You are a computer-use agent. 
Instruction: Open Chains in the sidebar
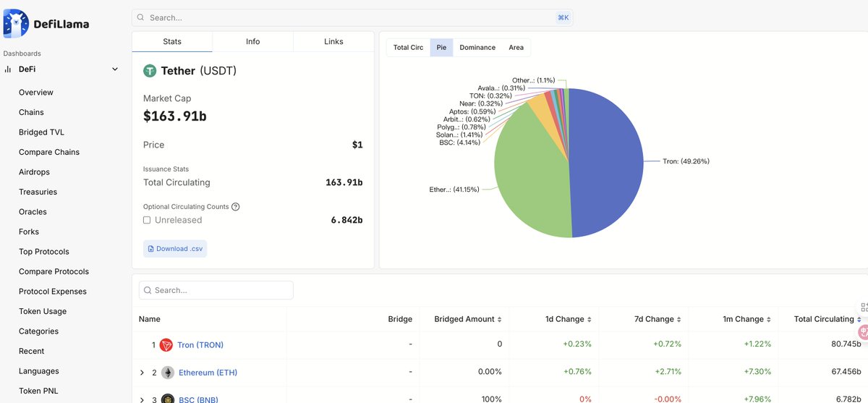pyautogui.click(x=31, y=112)
